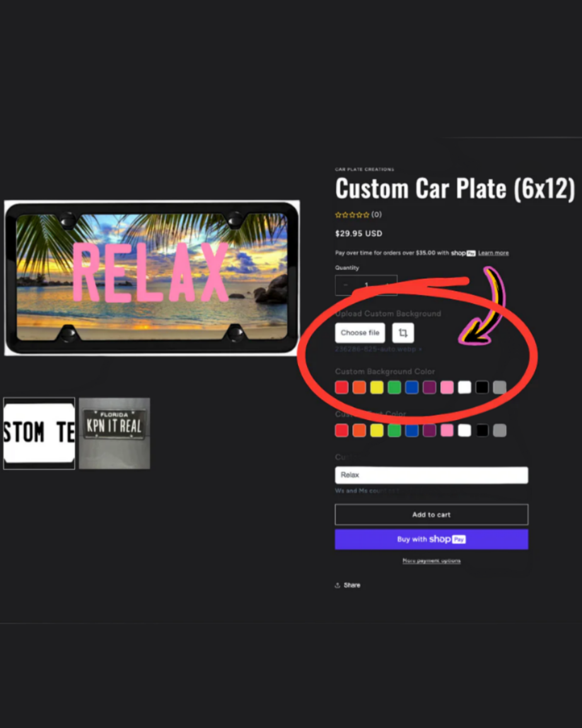
Task: Select white custom background color swatch
Action: tap(465, 387)
